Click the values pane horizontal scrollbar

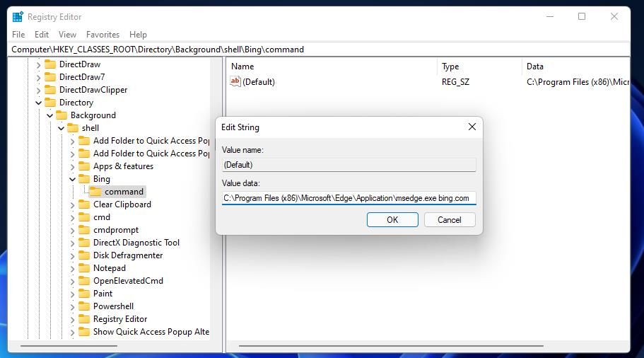(391, 346)
